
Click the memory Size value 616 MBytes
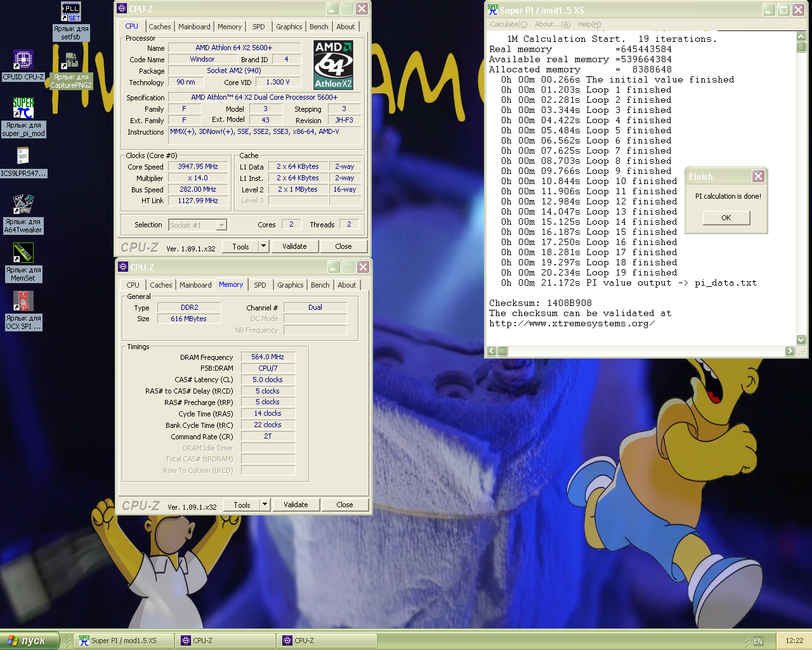pos(188,319)
